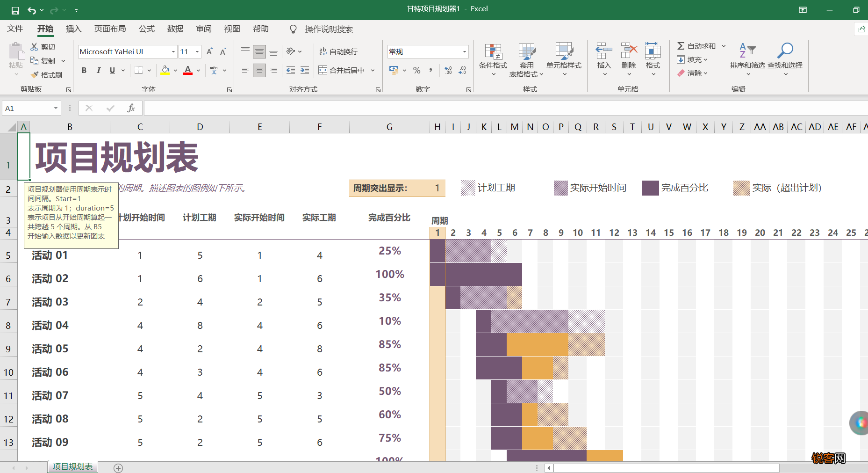Click the Save icon in title bar
This screenshot has width=868, height=473.
pyautogui.click(x=15, y=10)
